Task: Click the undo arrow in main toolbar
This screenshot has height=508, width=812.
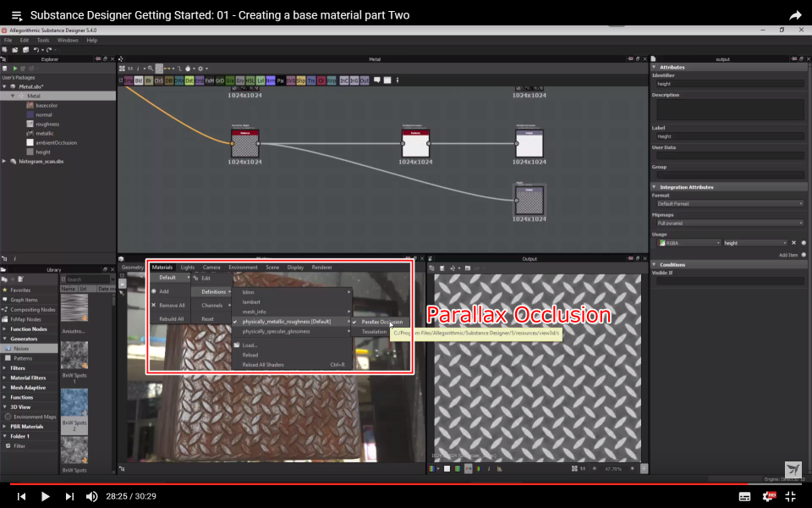Action: click(36, 50)
